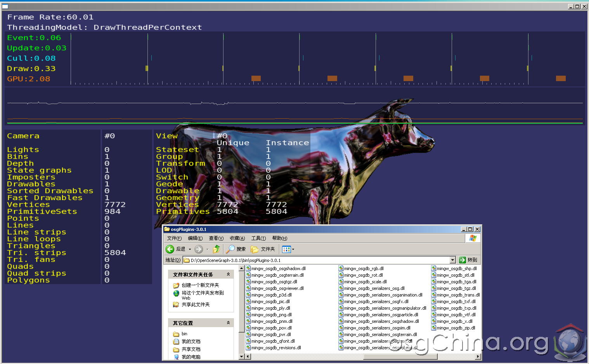Select the mingw_osgdb_x.dll file icon
The width and height of the screenshot is (589, 364).
pyautogui.click(x=434, y=321)
